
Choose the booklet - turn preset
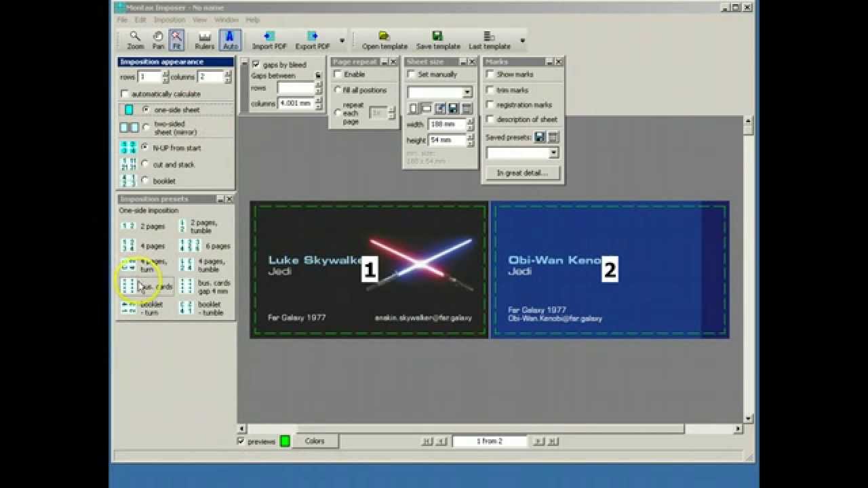142,308
